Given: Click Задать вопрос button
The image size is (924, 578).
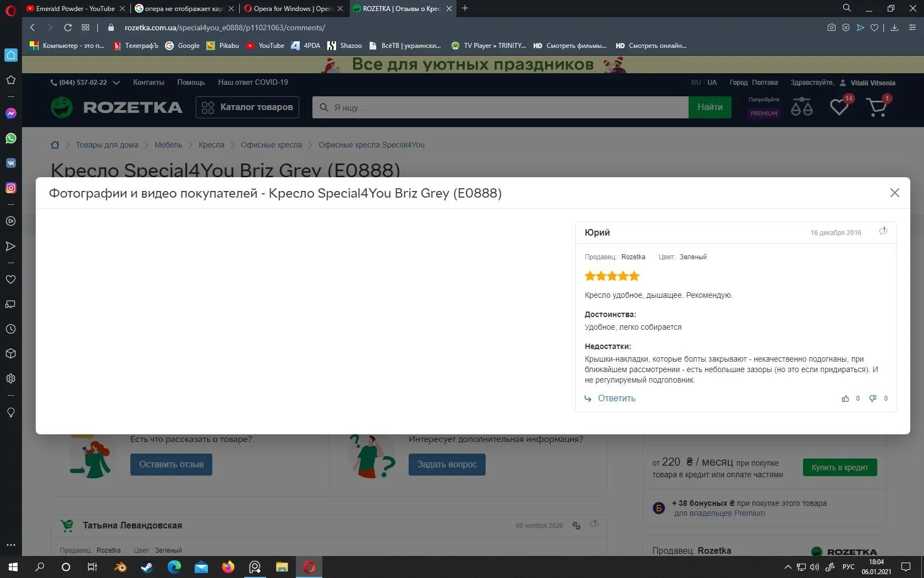Looking at the screenshot, I should (x=447, y=465).
